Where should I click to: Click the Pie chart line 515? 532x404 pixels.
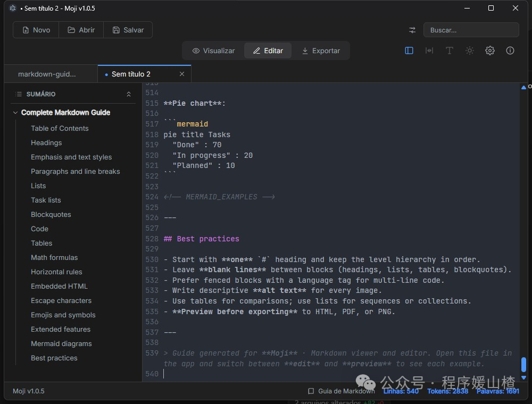(194, 103)
